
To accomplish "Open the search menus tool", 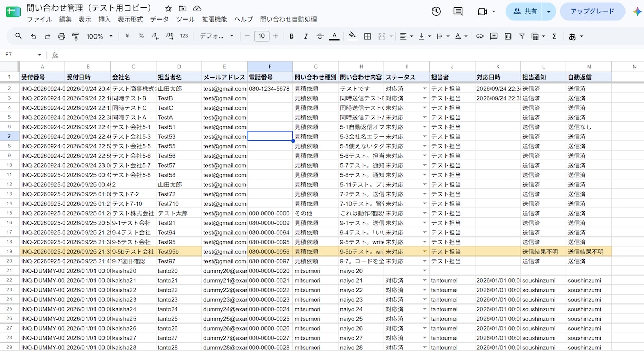I will coord(18,36).
